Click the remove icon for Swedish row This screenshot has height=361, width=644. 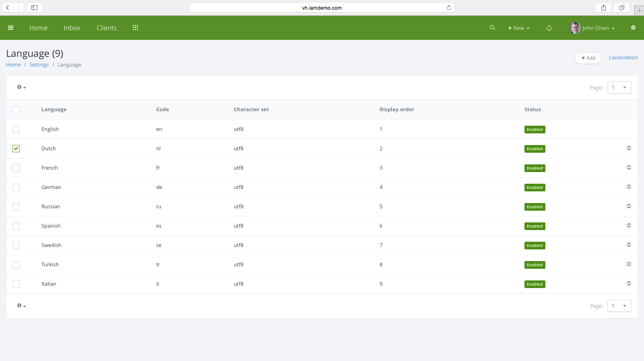[629, 245]
